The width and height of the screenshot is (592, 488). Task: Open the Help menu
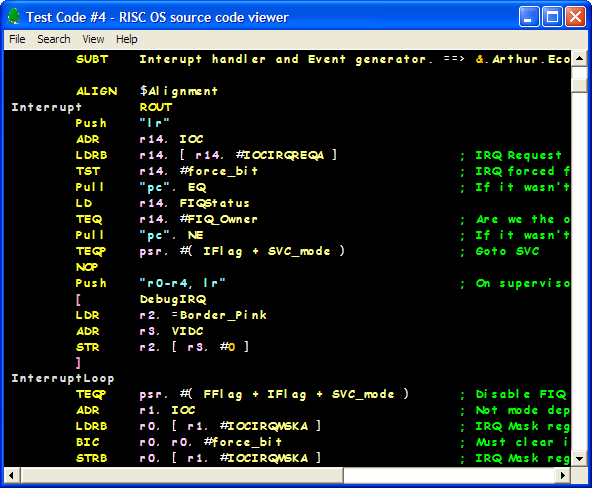126,39
